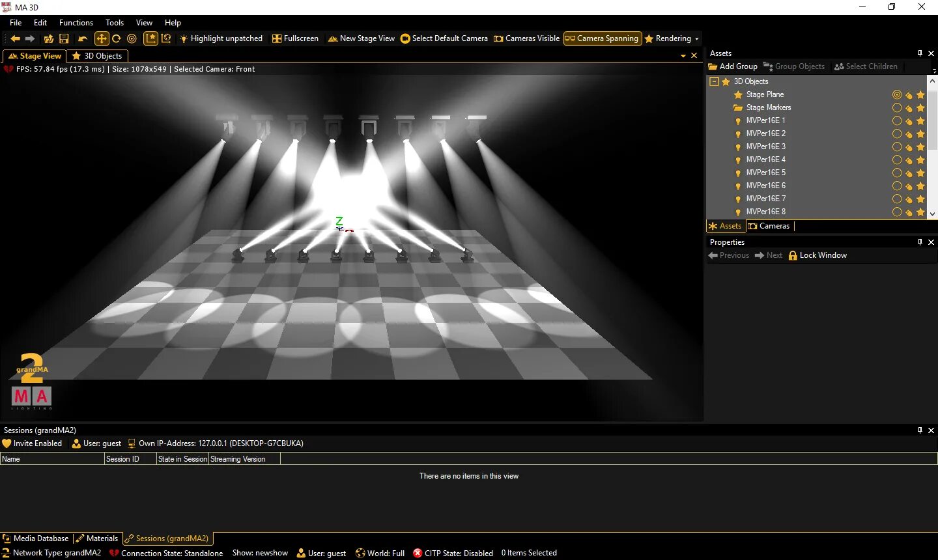Screen dimensions: 938x560
Task: Open the File menu
Action: click(x=16, y=23)
